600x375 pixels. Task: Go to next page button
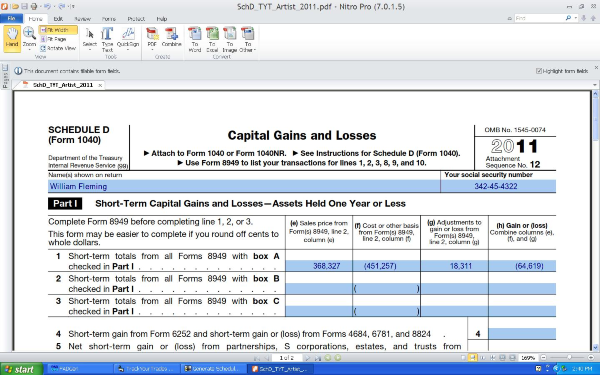[x=307, y=358]
